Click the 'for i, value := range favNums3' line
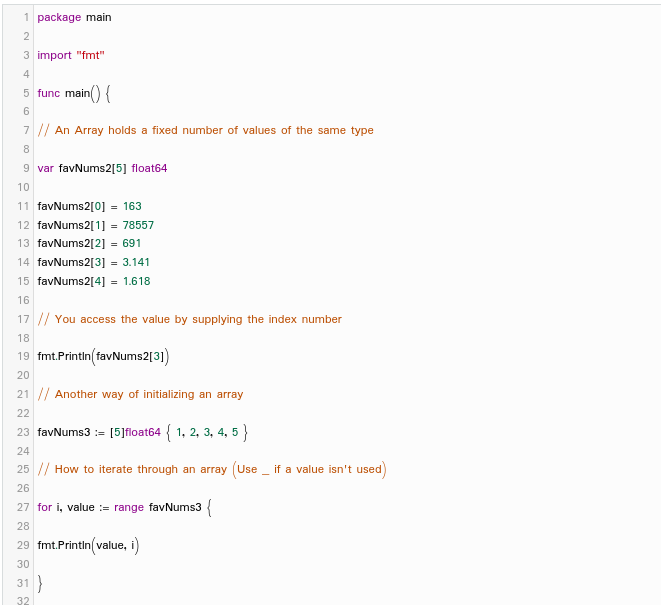Screen dimensions: 661x605 [124, 507]
